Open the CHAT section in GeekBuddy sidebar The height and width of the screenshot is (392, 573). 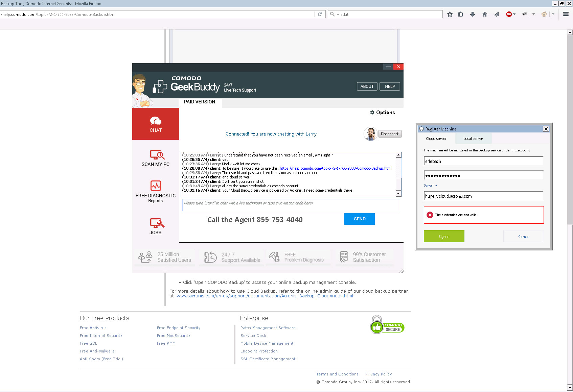pos(156,124)
